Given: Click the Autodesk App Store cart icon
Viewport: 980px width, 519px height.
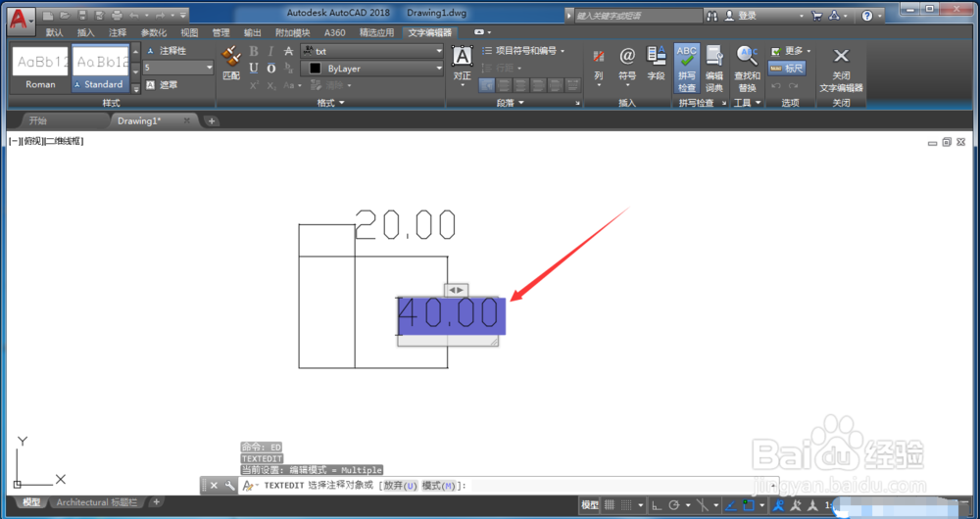Looking at the screenshot, I should coord(816,16).
